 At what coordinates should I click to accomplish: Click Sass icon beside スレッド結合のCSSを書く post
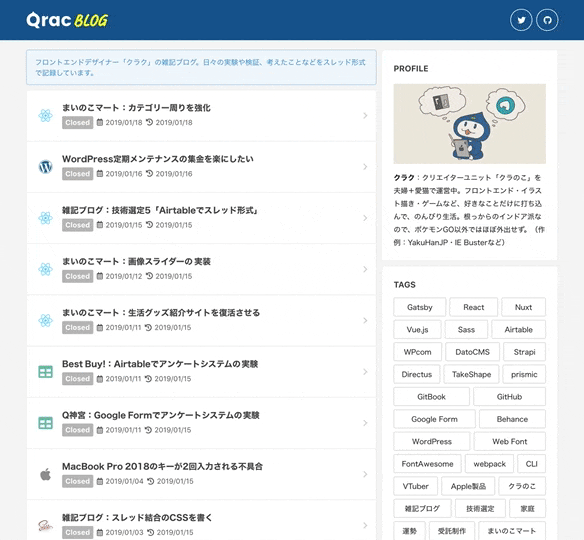pyautogui.click(x=45, y=525)
